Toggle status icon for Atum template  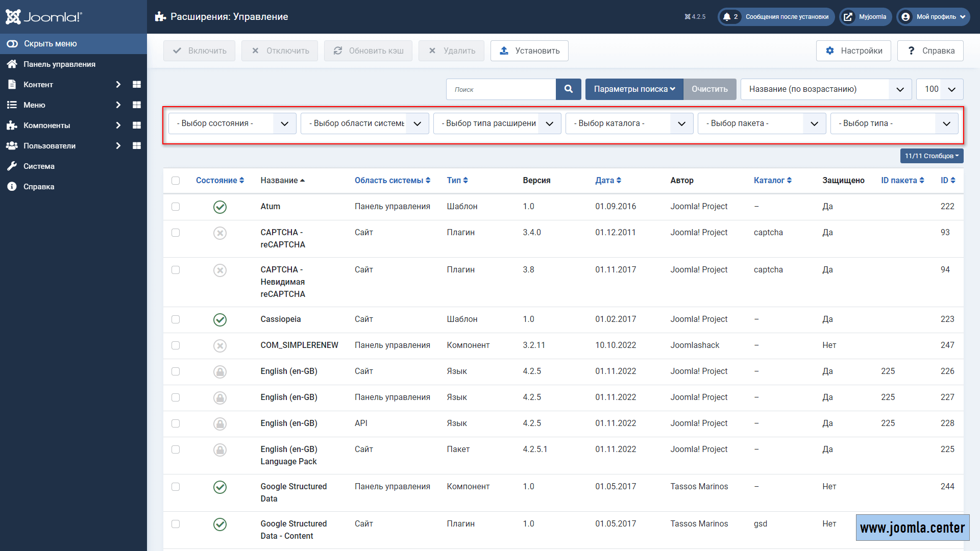point(219,207)
